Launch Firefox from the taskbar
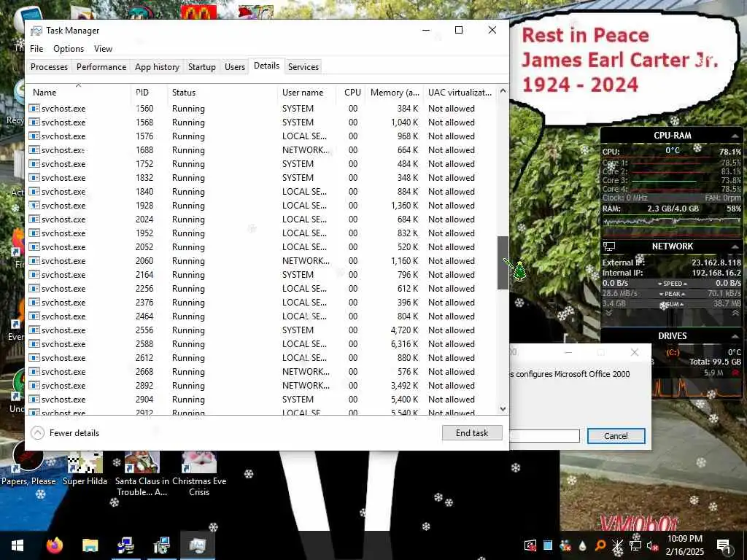The height and width of the screenshot is (560, 747). (x=55, y=545)
